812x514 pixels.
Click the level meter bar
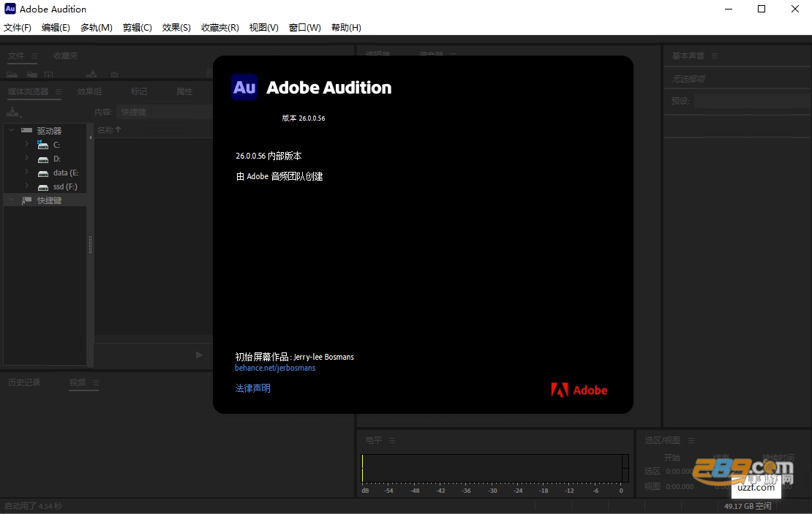495,469
